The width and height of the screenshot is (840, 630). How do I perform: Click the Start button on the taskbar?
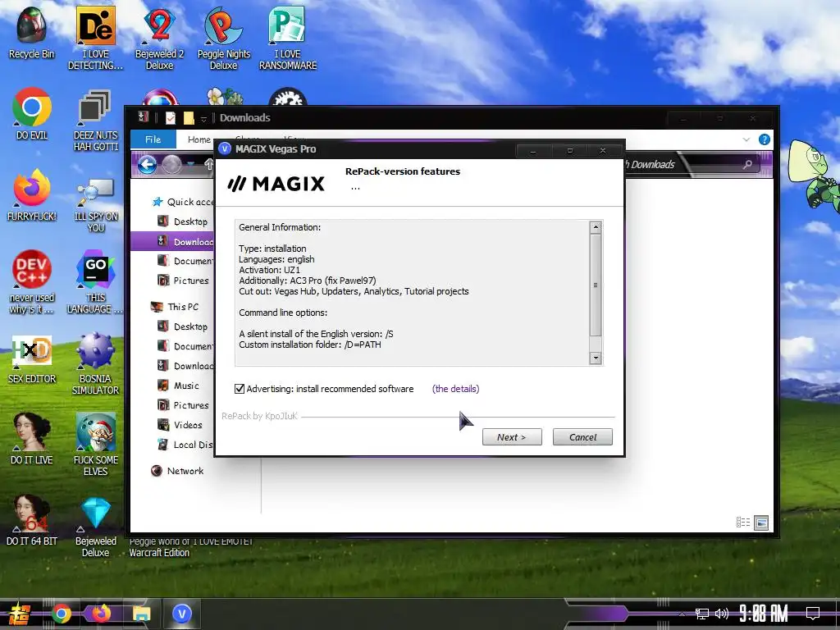coord(20,614)
